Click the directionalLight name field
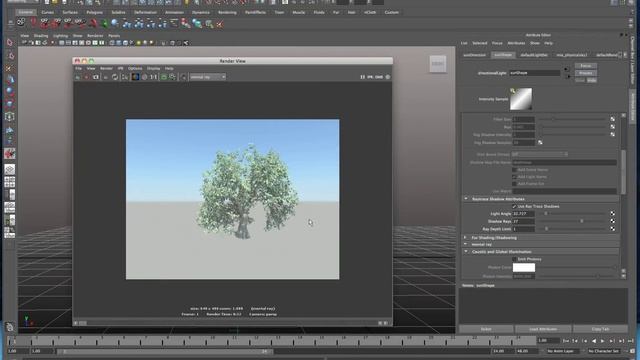The image size is (640, 360). pyautogui.click(x=535, y=73)
